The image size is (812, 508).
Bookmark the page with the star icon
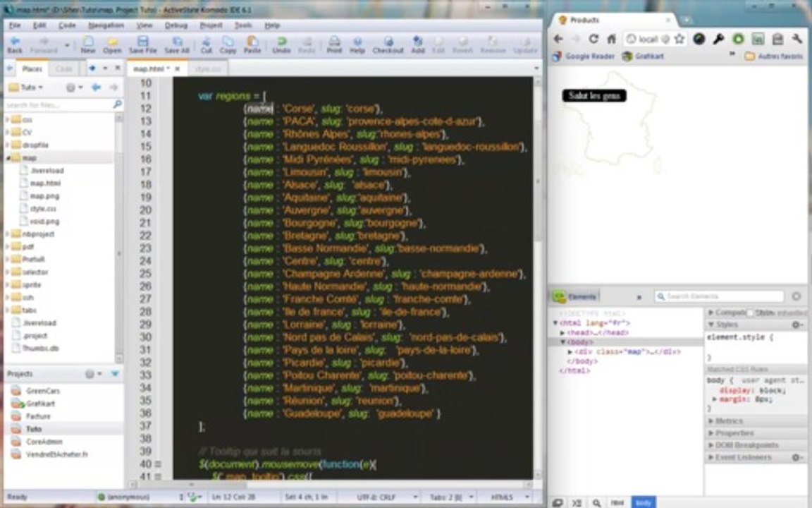pyautogui.click(x=679, y=39)
